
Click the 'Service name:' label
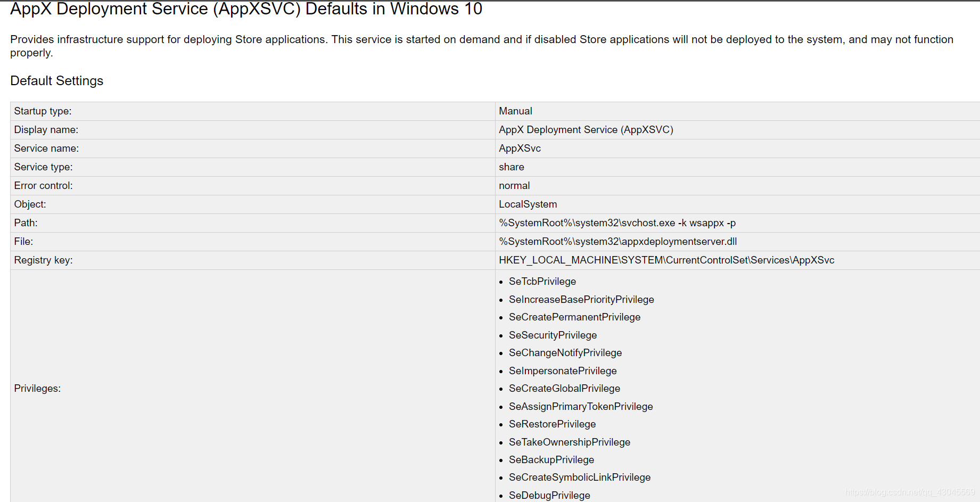point(46,149)
